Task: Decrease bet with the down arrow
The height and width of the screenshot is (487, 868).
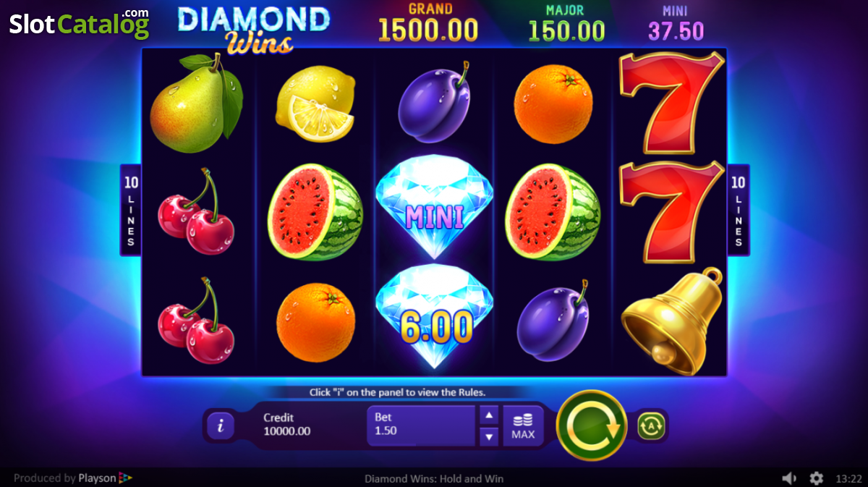Action: [490, 436]
